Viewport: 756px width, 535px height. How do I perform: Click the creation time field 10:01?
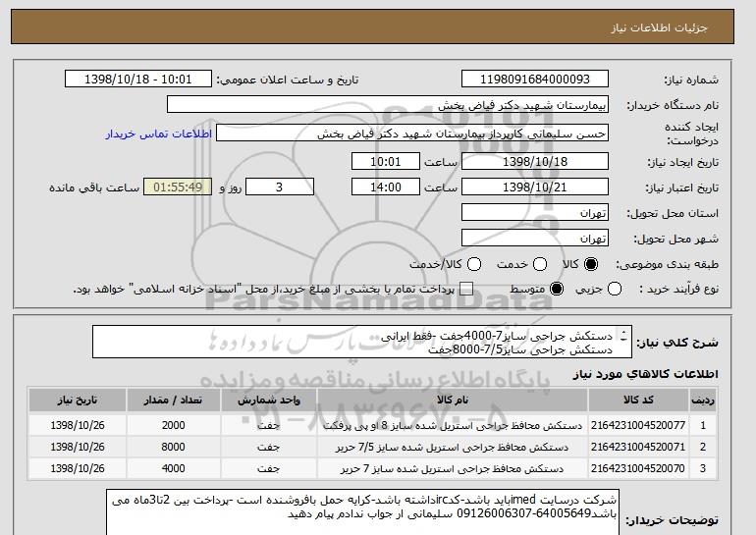pos(386,161)
